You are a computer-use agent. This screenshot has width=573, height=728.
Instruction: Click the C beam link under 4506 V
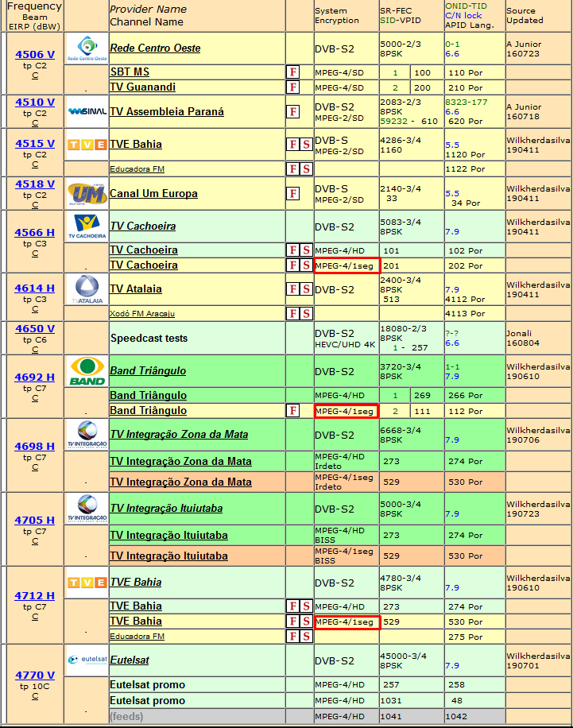pos(35,76)
